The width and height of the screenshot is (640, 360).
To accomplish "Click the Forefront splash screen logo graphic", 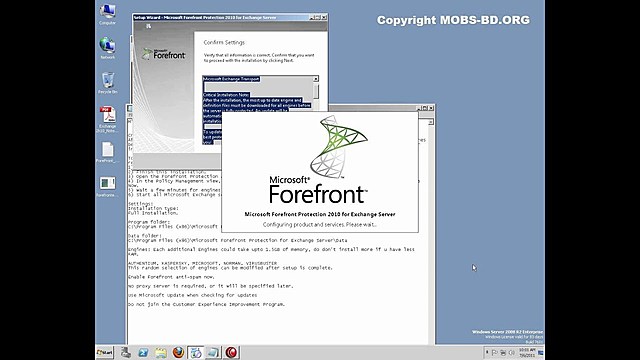I will coord(339,146).
